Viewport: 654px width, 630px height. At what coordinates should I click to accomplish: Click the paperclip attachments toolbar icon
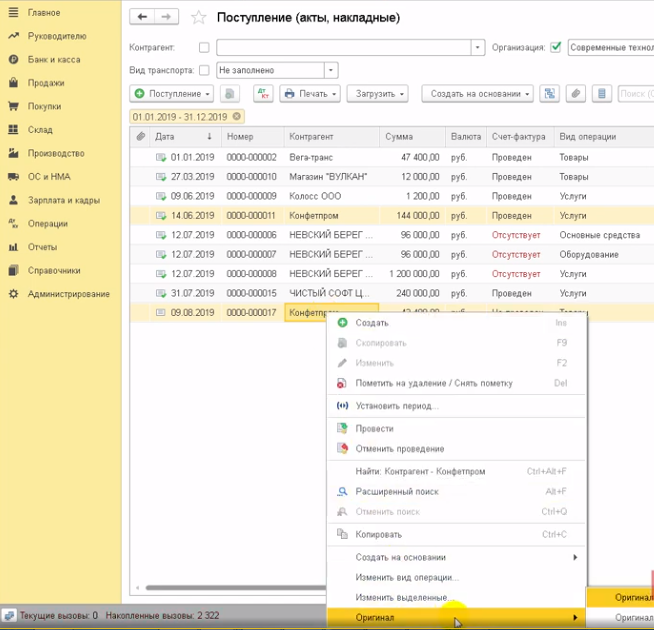click(575, 94)
